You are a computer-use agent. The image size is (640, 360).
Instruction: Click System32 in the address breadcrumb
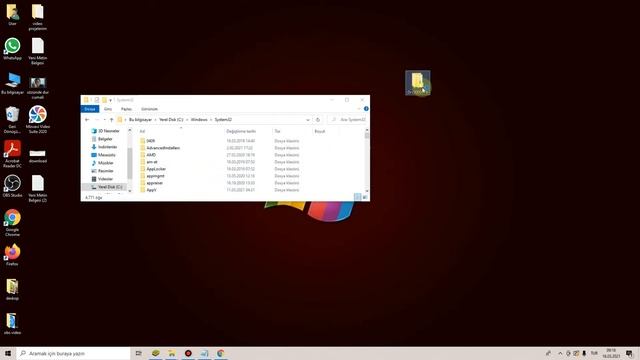click(x=223, y=120)
